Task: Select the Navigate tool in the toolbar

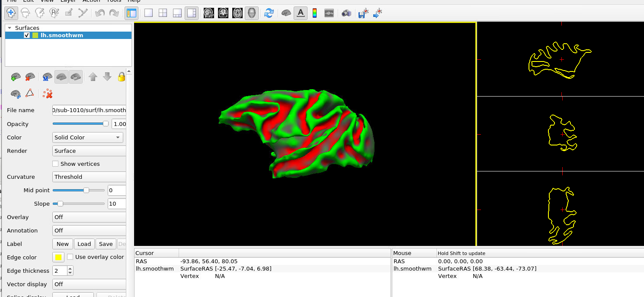Action: (x=11, y=13)
